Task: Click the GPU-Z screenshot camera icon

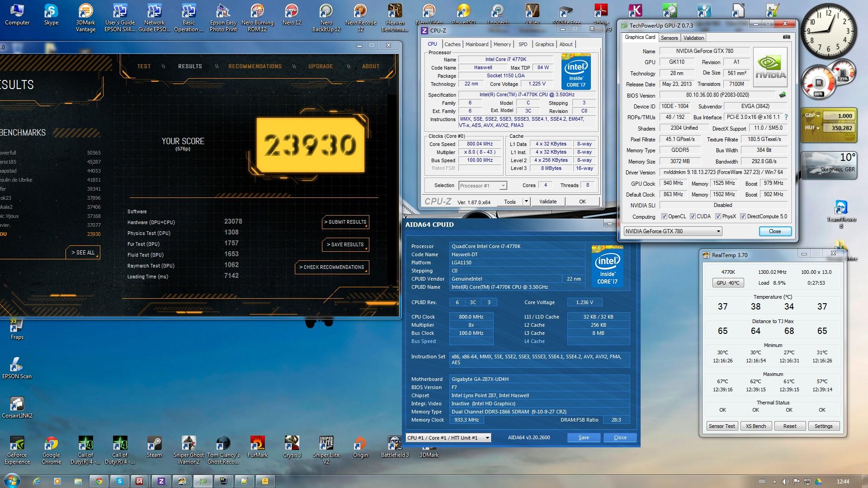Action: [786, 37]
